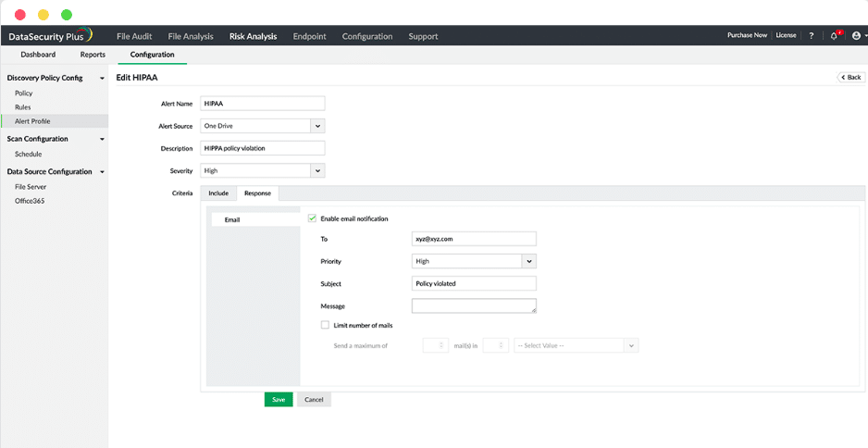868x448 pixels.
Task: Click the green macOS maximize button
Action: 67,15
